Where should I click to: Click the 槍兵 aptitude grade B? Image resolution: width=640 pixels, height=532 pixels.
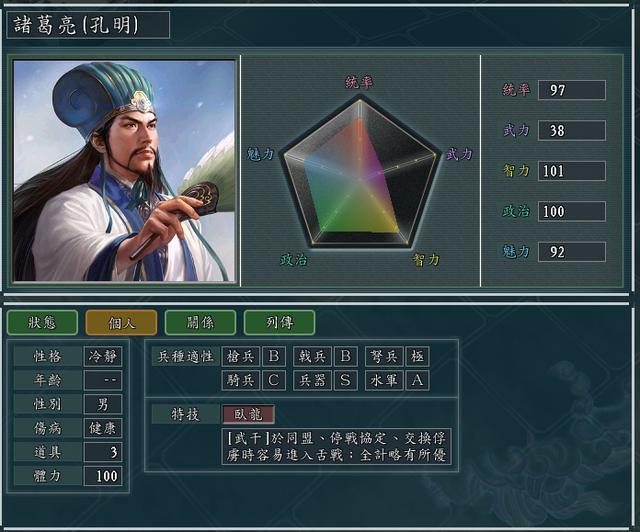[274, 356]
